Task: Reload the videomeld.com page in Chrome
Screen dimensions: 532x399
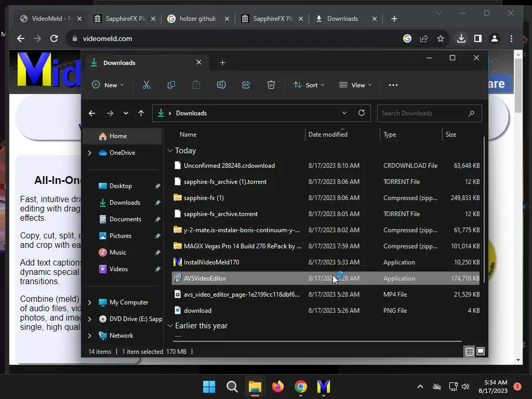Action: (54, 38)
